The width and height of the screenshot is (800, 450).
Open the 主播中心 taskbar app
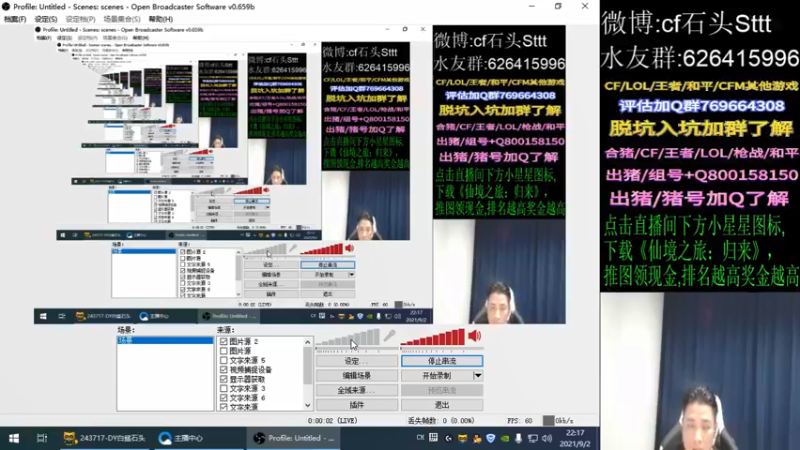point(181,438)
